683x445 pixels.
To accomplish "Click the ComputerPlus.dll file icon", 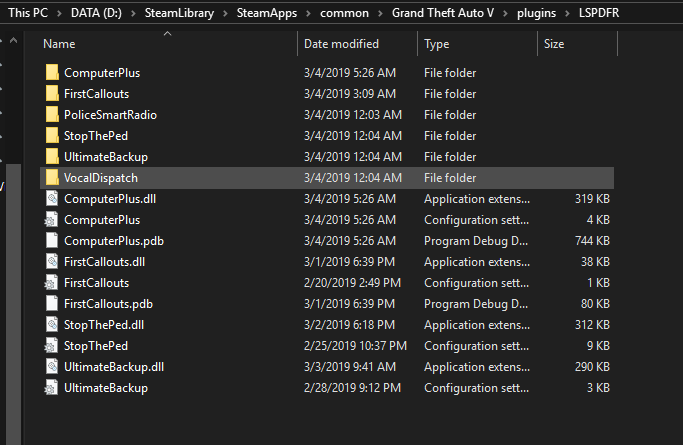I will pyautogui.click(x=52, y=199).
